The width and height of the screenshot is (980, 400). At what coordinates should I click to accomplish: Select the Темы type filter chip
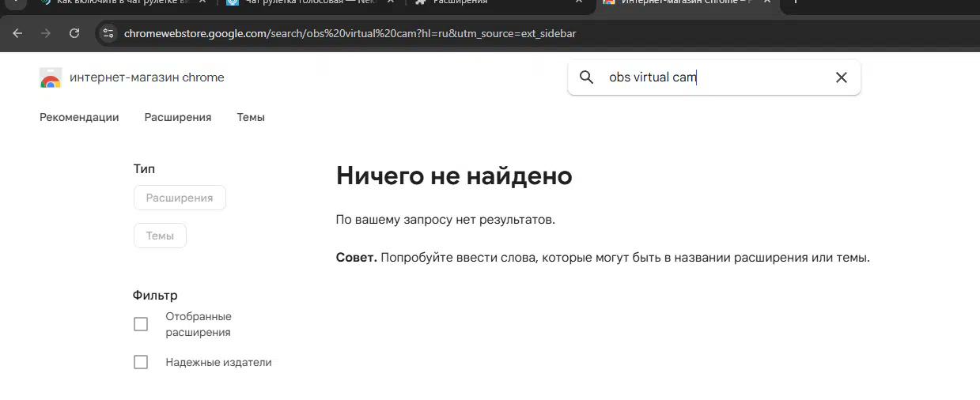point(160,236)
